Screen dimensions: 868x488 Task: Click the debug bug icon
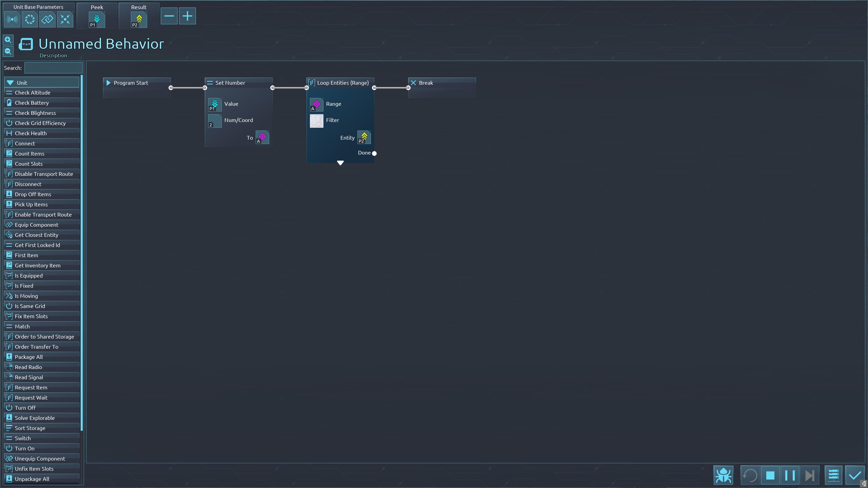click(723, 475)
